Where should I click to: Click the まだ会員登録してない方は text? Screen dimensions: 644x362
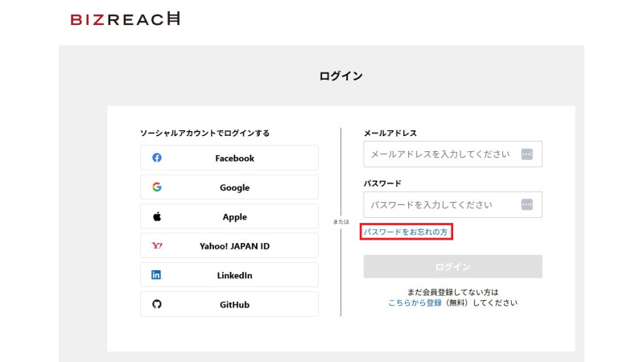[452, 292]
